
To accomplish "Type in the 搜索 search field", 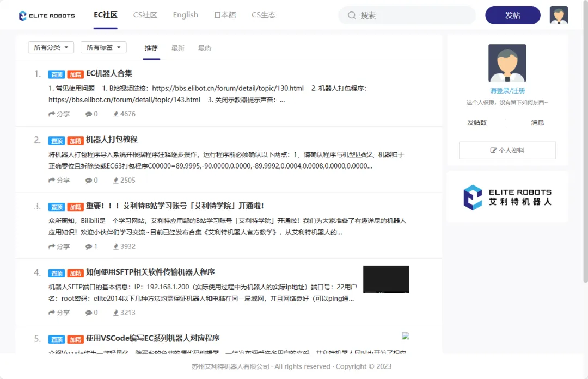I will pyautogui.click(x=414, y=16).
